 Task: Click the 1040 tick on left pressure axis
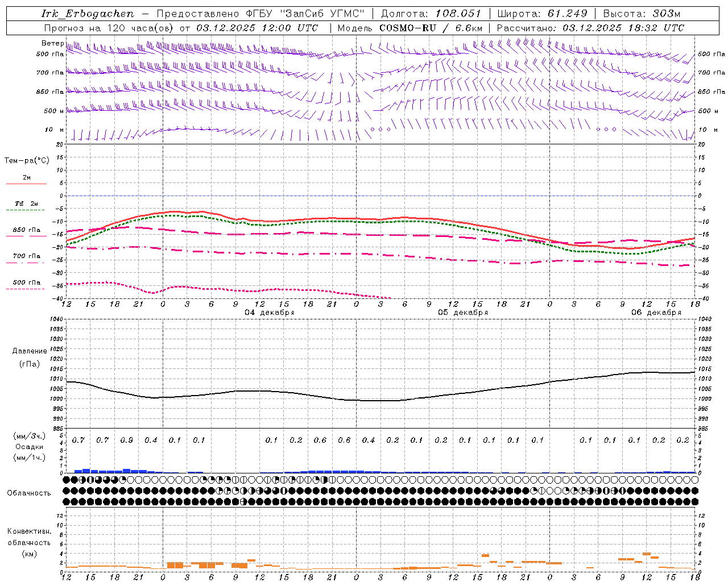[56, 319]
